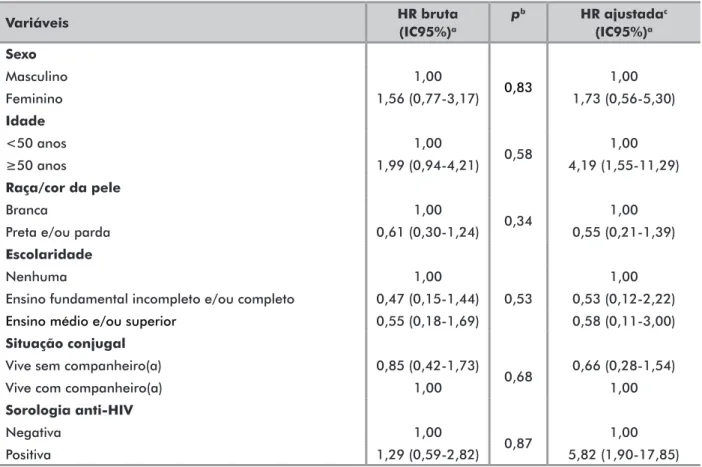Click the Positiva row label
Screen dimensions: 702x467
click(x=28, y=454)
